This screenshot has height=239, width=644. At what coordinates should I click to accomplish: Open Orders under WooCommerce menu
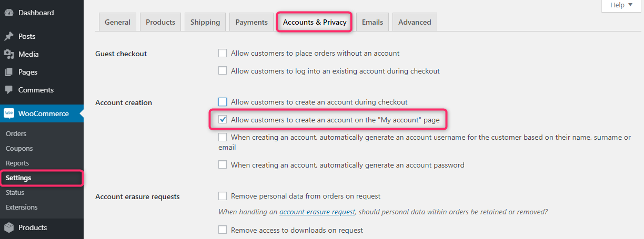point(16,133)
